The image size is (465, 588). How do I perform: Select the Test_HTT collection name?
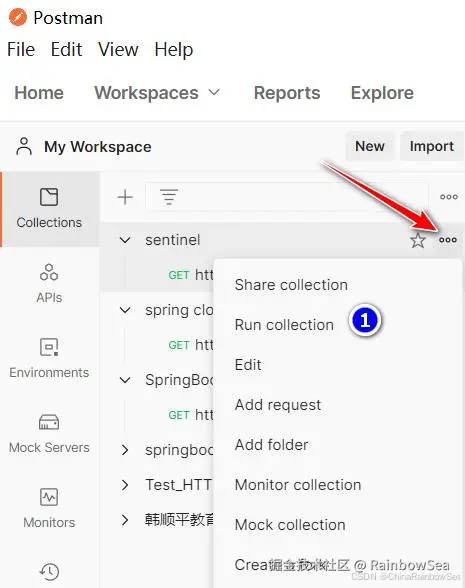pos(178,485)
